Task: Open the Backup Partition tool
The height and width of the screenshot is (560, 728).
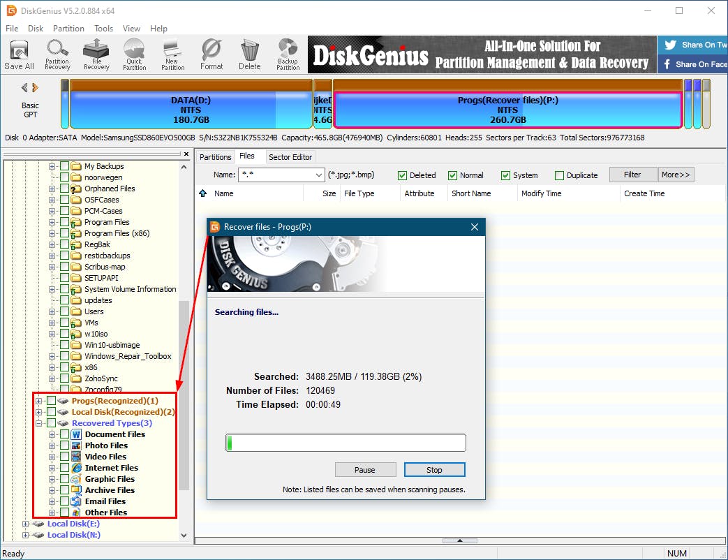Action: click(x=288, y=54)
